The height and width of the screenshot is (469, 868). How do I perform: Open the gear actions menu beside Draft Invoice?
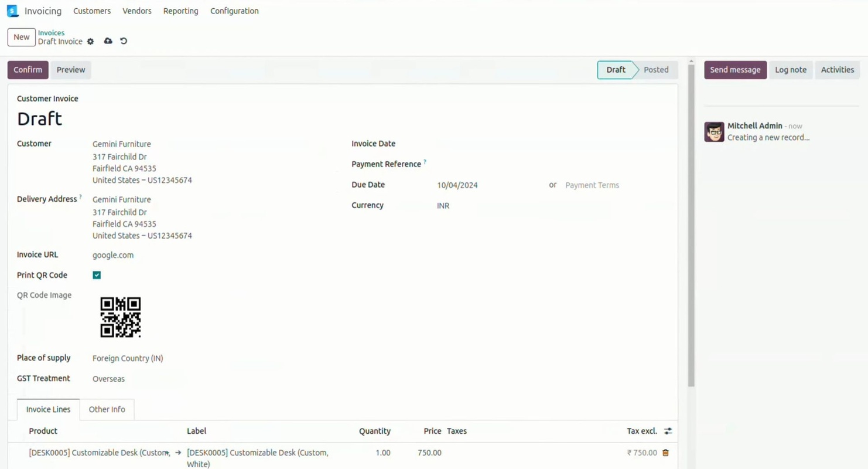coord(90,42)
